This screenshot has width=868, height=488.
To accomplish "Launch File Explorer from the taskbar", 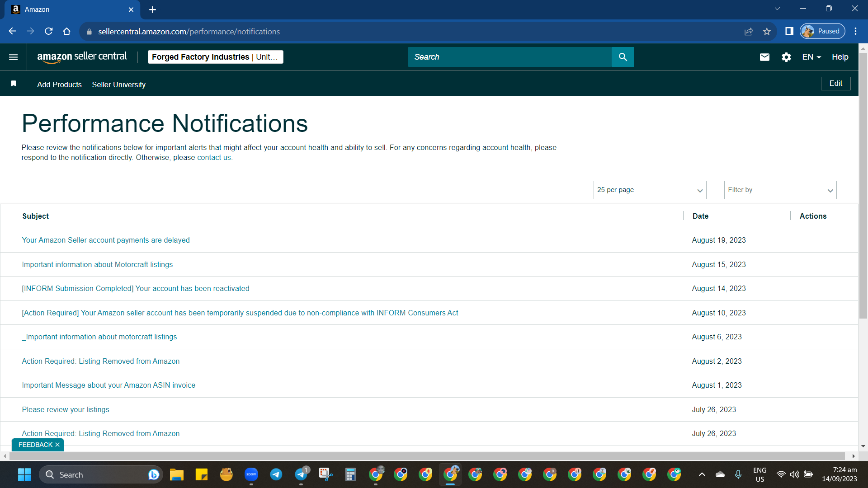I will (x=176, y=474).
